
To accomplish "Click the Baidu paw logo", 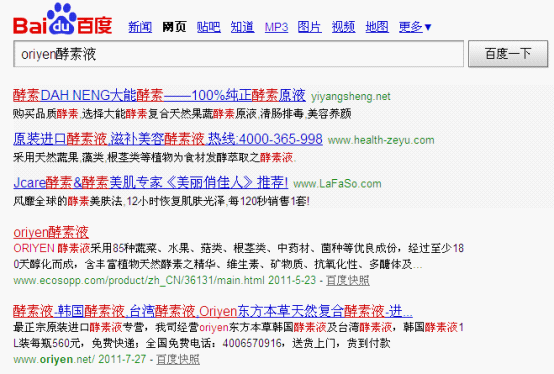I will 63,19.
